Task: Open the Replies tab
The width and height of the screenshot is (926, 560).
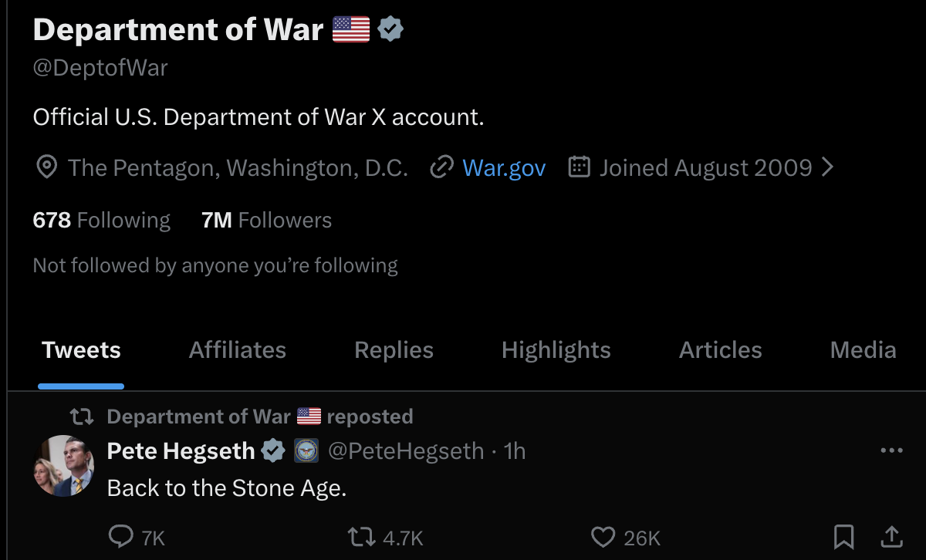Action: point(394,350)
